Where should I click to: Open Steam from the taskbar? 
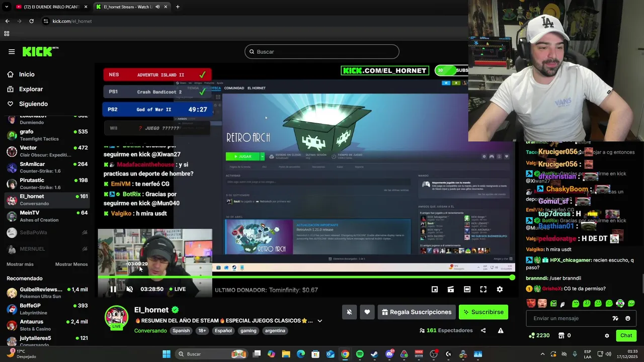click(374, 354)
